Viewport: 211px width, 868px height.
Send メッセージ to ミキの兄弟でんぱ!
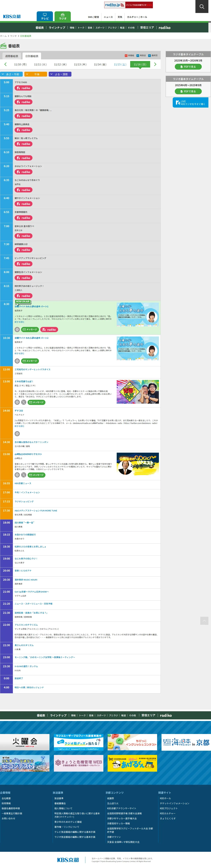[36, 402]
